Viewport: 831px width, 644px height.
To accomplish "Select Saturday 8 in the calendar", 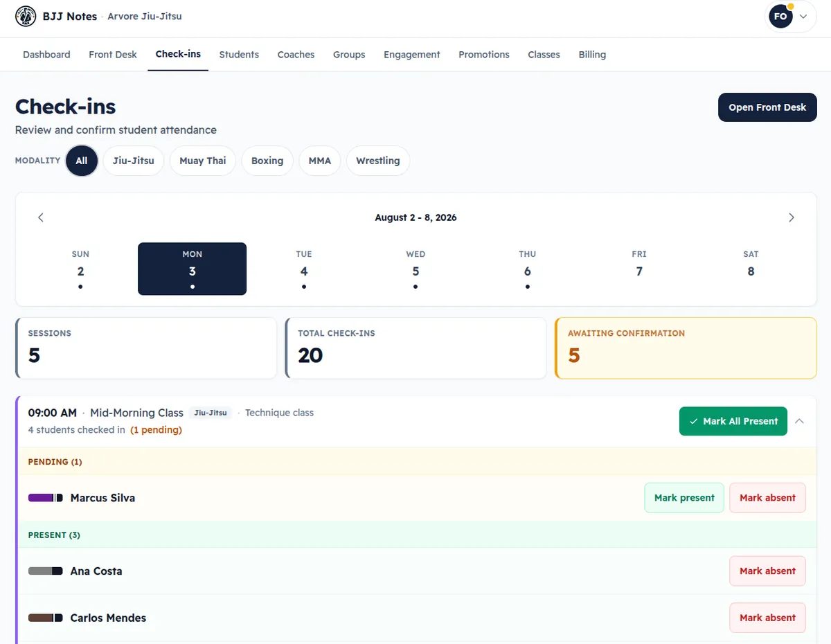I will point(751,269).
